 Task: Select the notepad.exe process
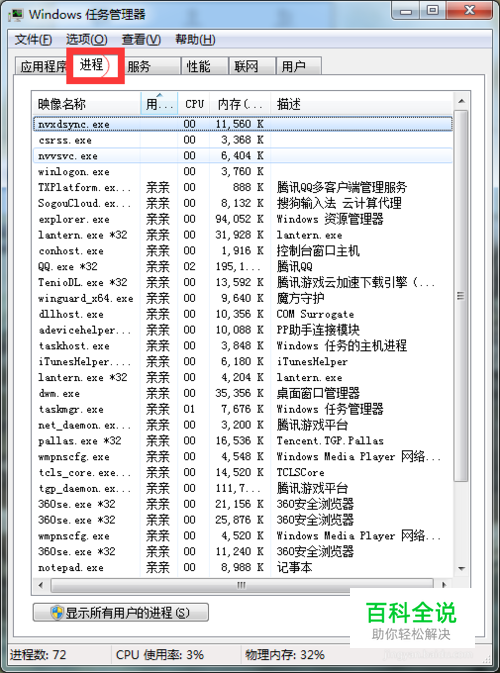[242, 567]
